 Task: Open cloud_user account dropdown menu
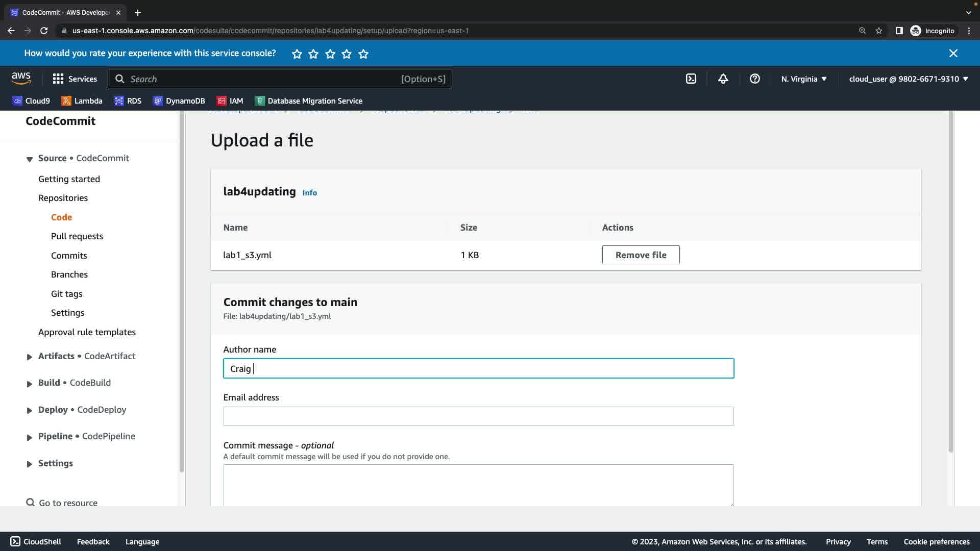[908, 79]
